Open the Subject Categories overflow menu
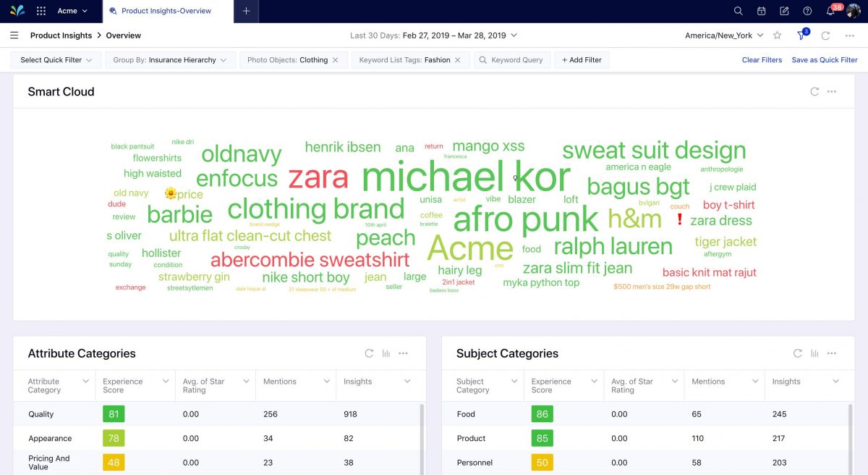868x475 pixels. (x=832, y=353)
